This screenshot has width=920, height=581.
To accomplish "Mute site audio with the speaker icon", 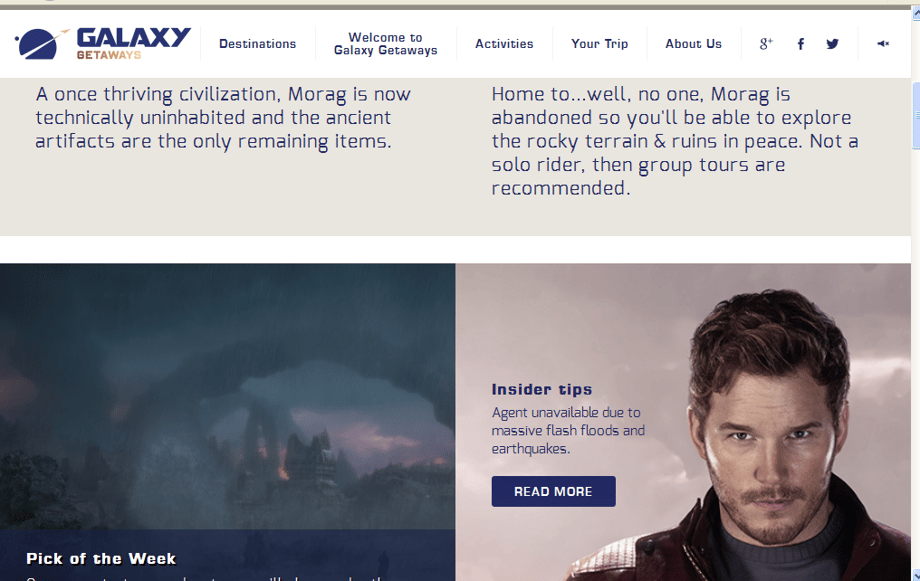I will pos(883,43).
